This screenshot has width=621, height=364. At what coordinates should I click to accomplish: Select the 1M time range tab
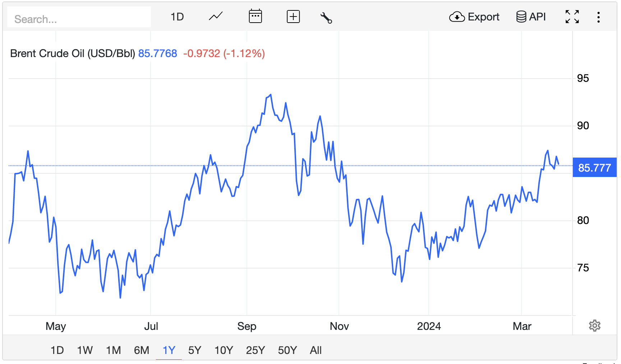[113, 350]
